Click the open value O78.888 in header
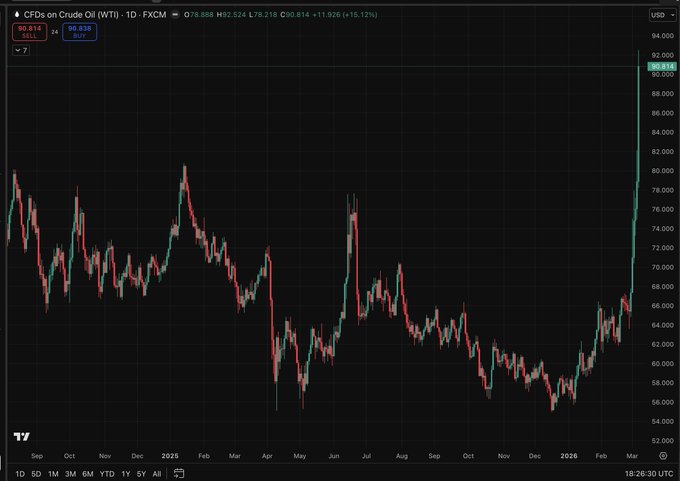Viewport: 680px width, 481px height. (199, 15)
